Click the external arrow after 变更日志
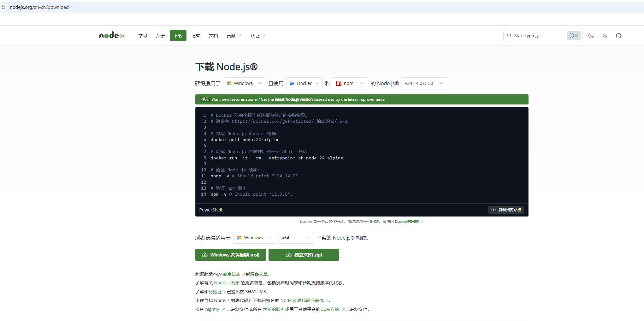The width and height of the screenshot is (644, 321). [243, 274]
